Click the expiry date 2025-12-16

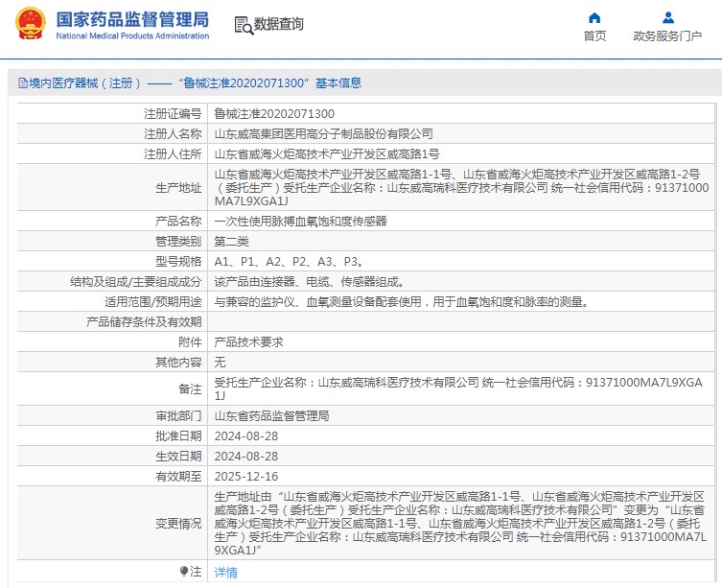245,477
